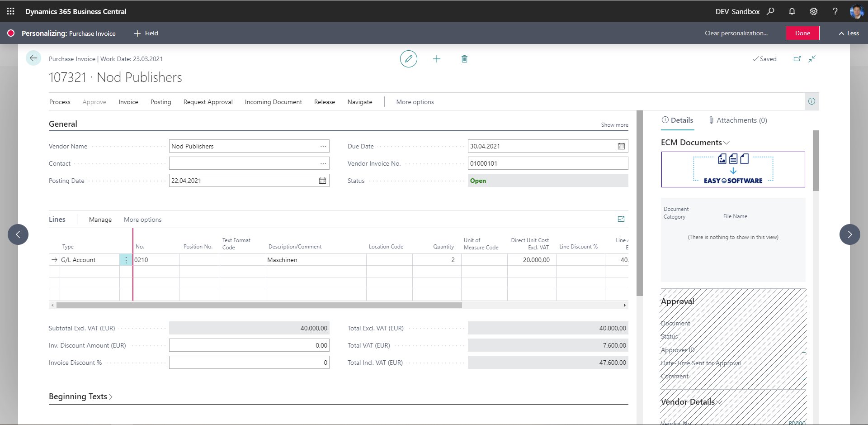
Task: Click the Maschinen description cell
Action: [316, 260]
